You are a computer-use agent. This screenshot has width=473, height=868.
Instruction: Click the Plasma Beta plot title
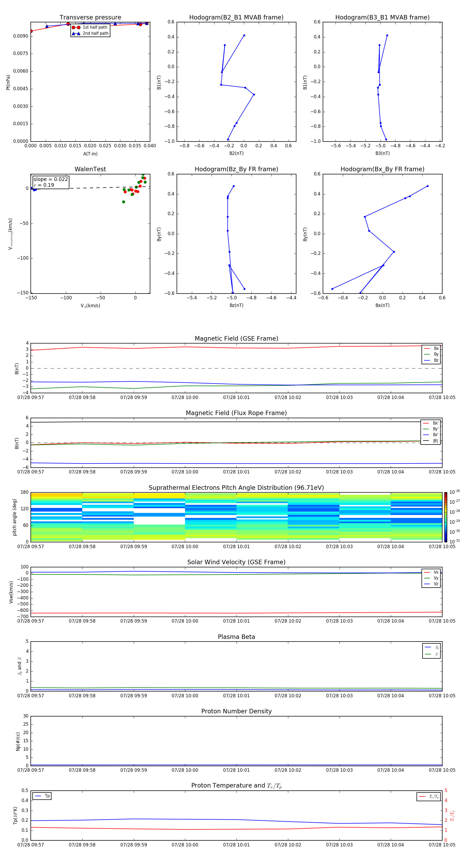coord(236,637)
